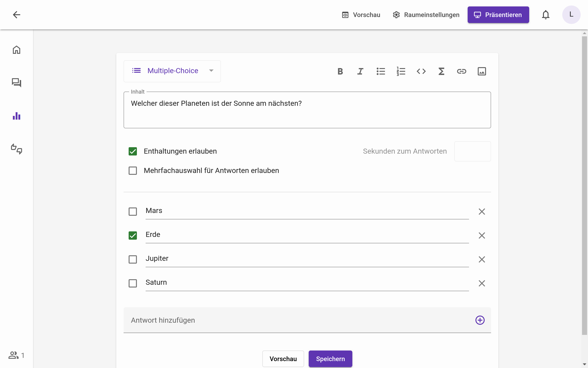Open the live feedback thumbs icon

coord(17,149)
